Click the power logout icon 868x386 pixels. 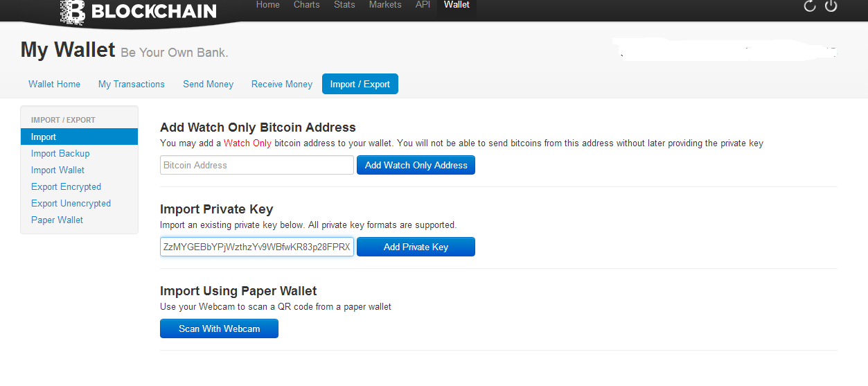[x=831, y=6]
